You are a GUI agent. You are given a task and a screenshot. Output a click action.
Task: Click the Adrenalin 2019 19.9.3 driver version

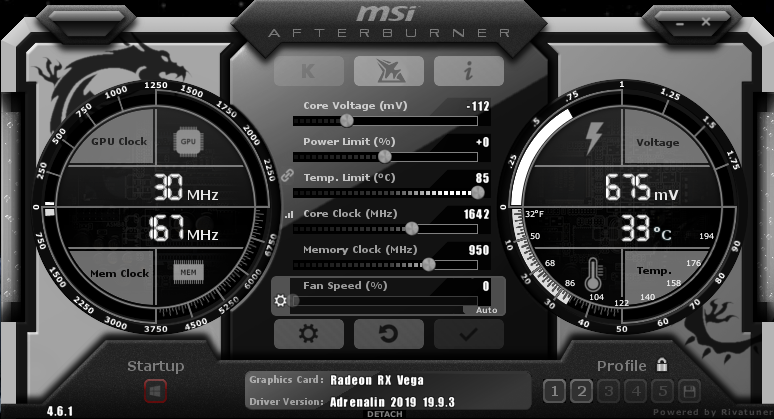coord(392,402)
